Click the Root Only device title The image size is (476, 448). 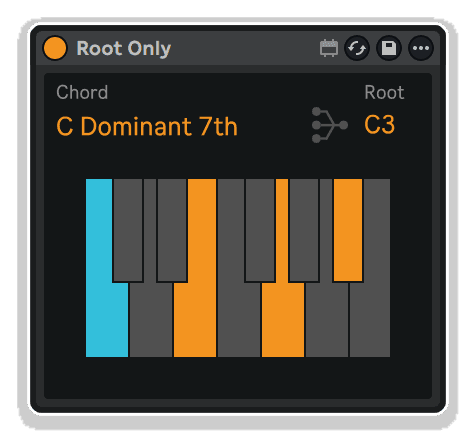124,49
